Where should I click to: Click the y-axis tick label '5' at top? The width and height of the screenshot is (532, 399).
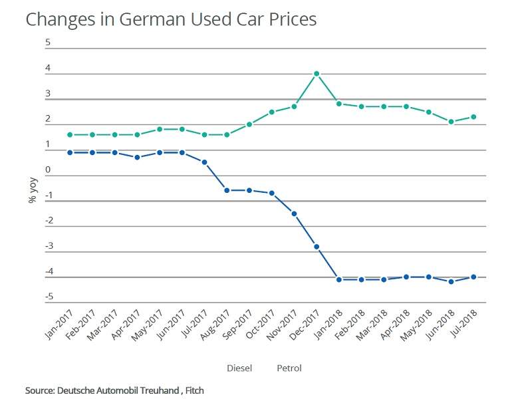coord(48,43)
